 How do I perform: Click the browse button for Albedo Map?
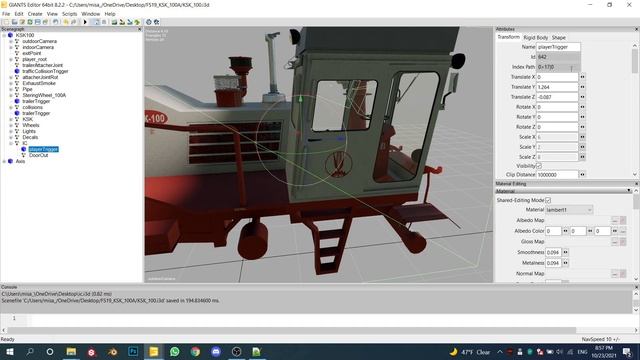pos(615,220)
